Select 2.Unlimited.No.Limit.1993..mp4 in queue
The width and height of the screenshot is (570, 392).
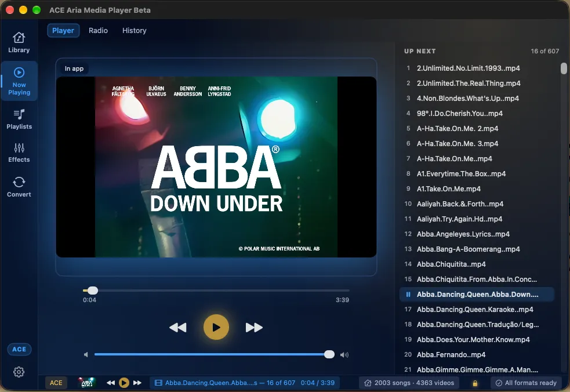coord(477,68)
